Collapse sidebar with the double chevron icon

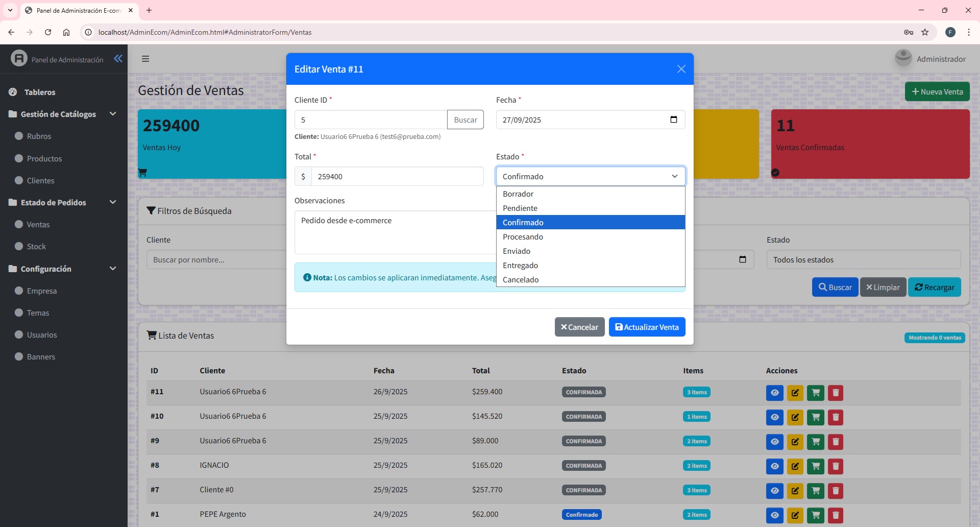(118, 59)
